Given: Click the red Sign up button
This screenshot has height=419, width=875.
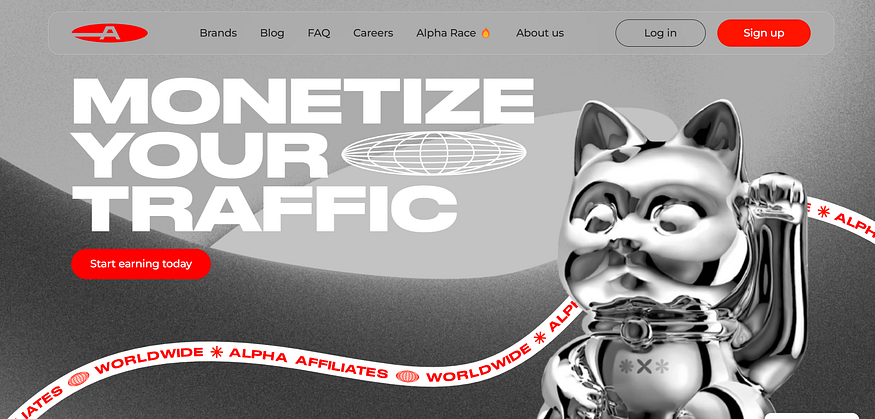Looking at the screenshot, I should (763, 33).
